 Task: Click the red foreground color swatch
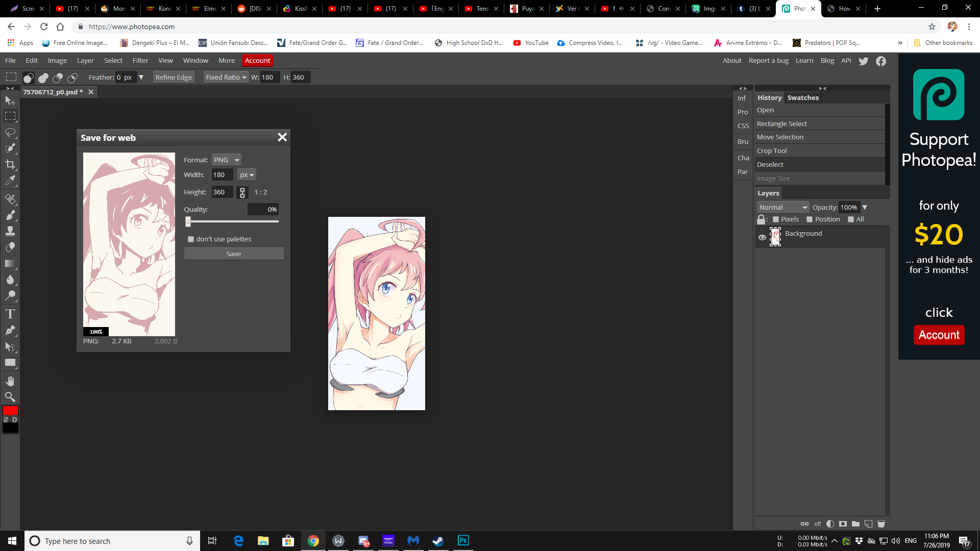[x=10, y=411]
